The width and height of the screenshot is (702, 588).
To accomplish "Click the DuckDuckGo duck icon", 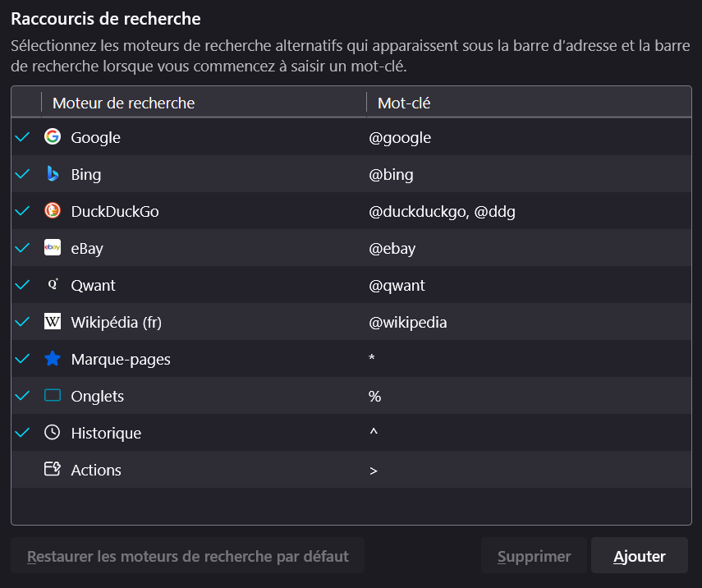I will 53,211.
